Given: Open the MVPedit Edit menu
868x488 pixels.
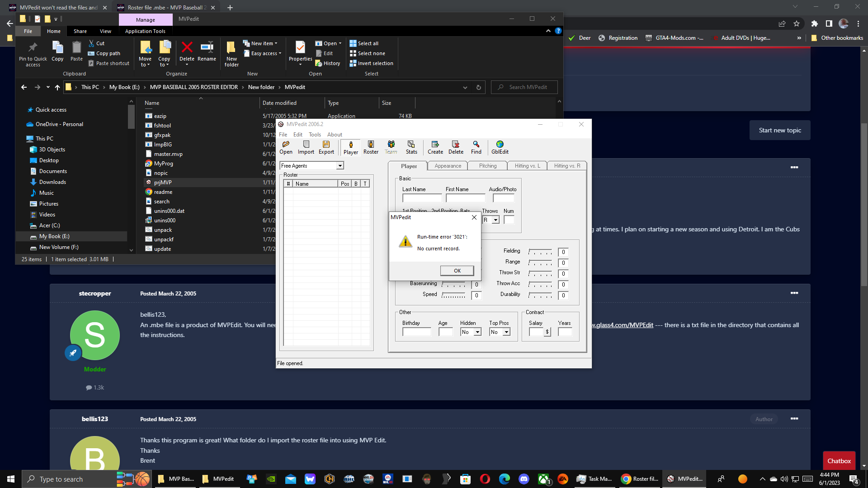Looking at the screenshot, I should (298, 135).
